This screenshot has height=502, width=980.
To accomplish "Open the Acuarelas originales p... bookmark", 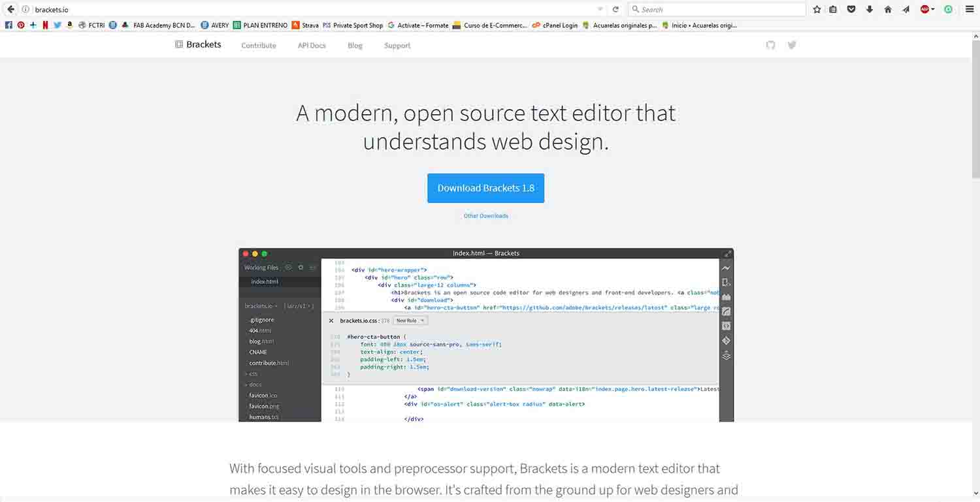I will (x=620, y=25).
